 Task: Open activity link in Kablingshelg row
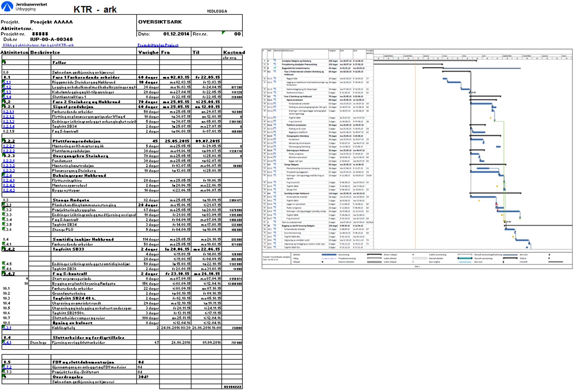tap(7, 328)
